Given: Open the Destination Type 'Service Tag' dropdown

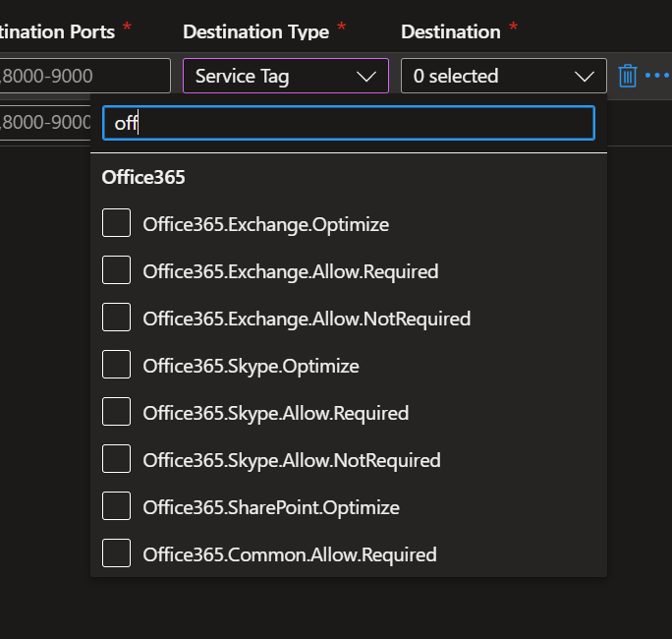Looking at the screenshot, I should tap(285, 76).
